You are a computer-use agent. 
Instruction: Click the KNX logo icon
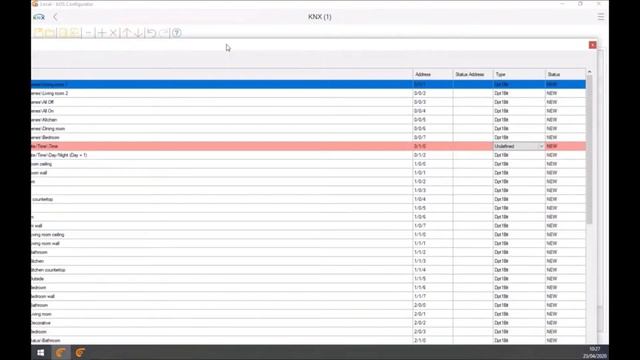39,17
